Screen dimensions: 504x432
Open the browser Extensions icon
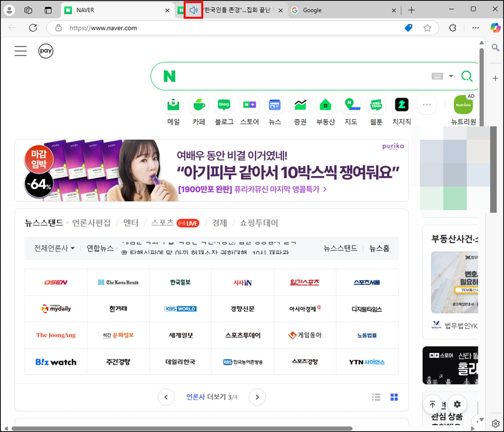click(x=453, y=28)
